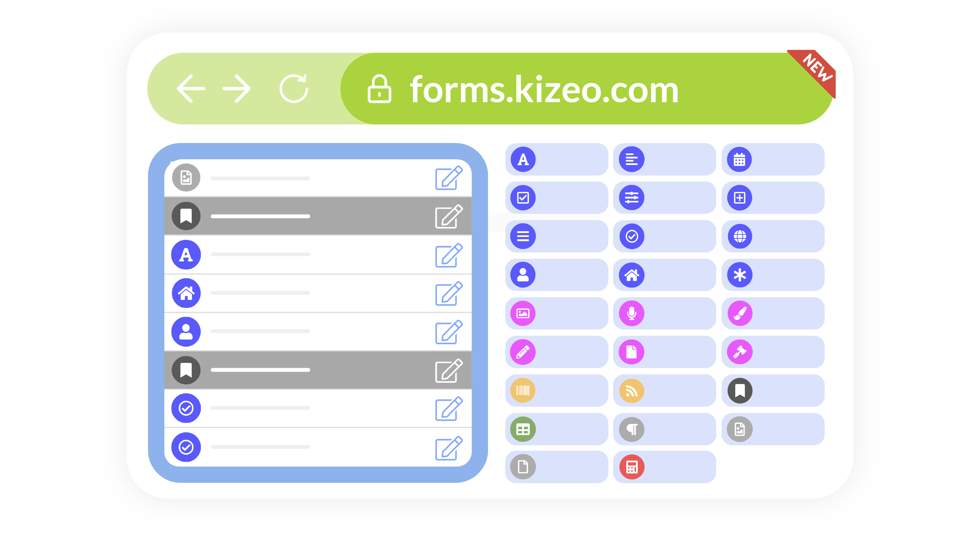Click the page reload icon

pos(294,89)
